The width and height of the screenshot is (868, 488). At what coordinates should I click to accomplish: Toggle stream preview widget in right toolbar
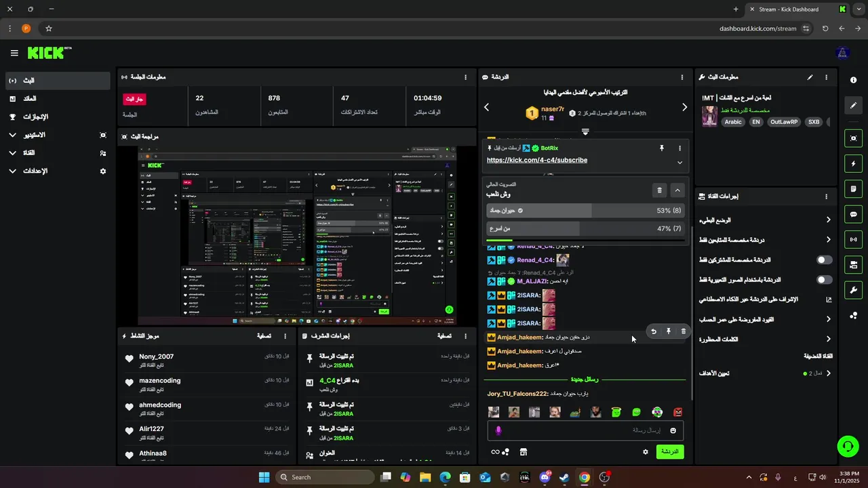tap(853, 138)
